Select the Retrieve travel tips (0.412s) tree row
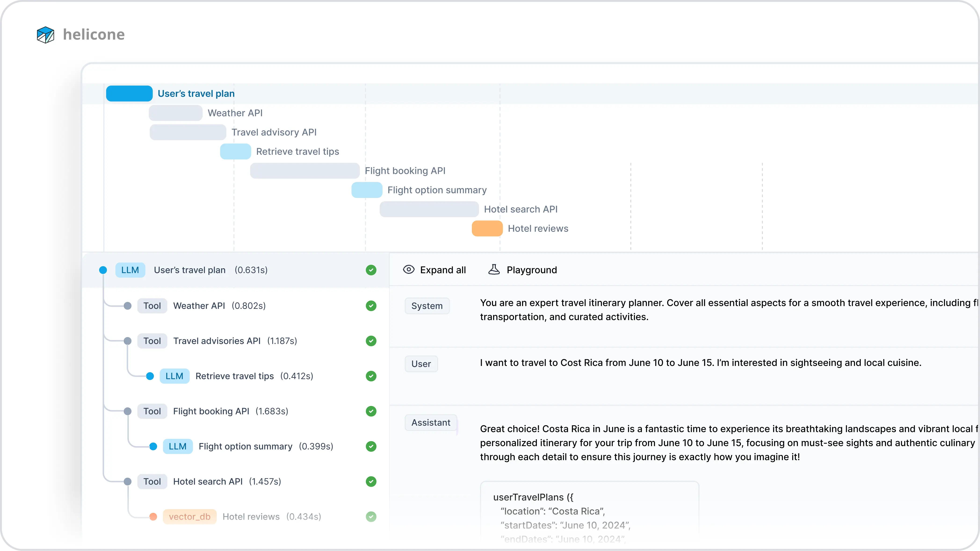Image resolution: width=980 pixels, height=551 pixels. [x=236, y=376]
